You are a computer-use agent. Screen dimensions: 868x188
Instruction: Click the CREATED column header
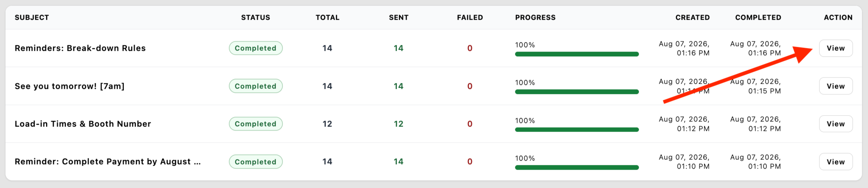692,18
